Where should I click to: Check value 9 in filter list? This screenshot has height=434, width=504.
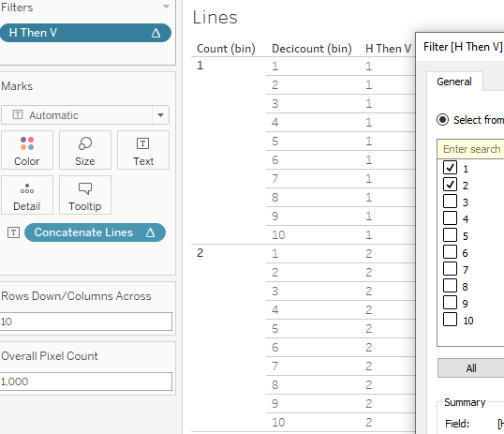coord(450,303)
